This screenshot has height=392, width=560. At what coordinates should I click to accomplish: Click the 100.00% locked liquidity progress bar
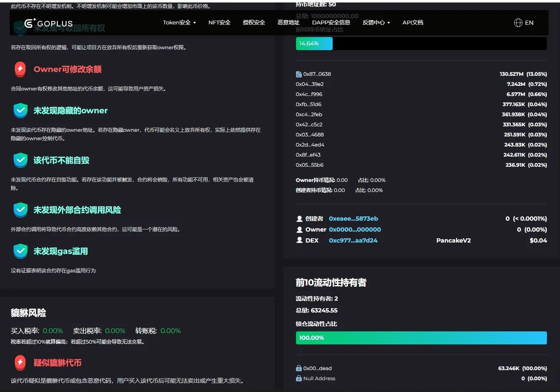coord(421,338)
